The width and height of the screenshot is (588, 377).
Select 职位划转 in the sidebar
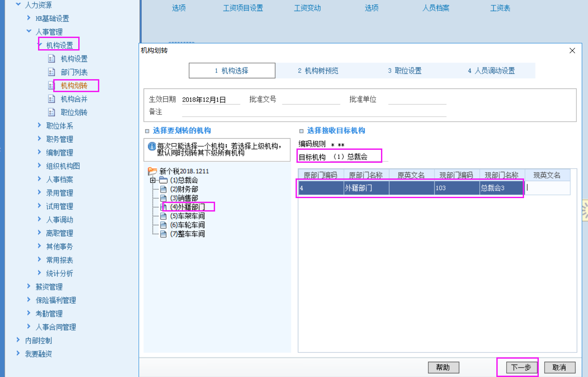74,112
